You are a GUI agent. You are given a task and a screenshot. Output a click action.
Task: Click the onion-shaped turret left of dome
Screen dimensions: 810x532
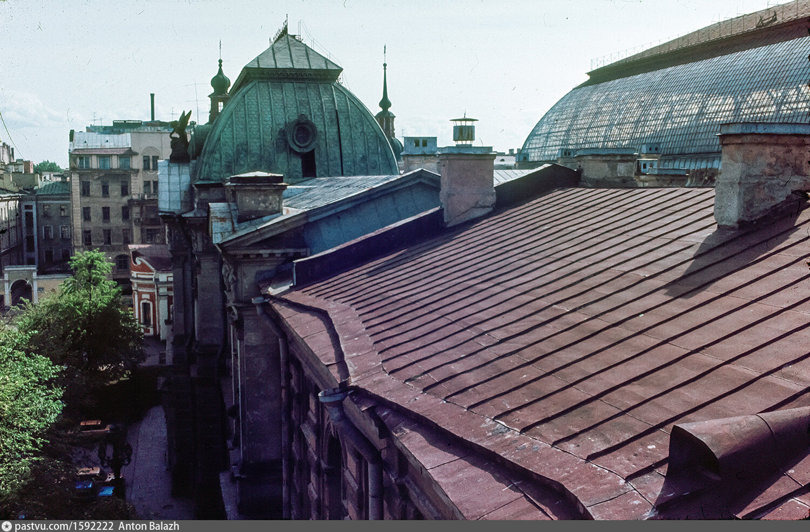(x=220, y=86)
